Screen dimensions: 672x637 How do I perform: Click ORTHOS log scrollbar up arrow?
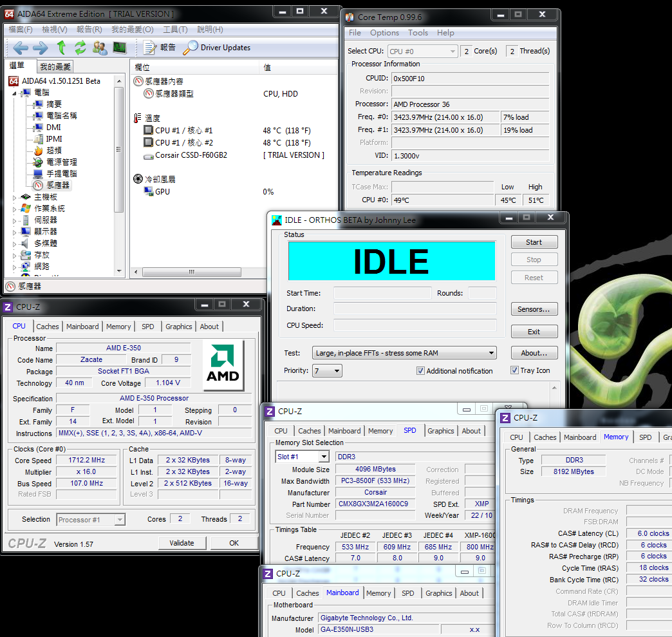(554, 388)
